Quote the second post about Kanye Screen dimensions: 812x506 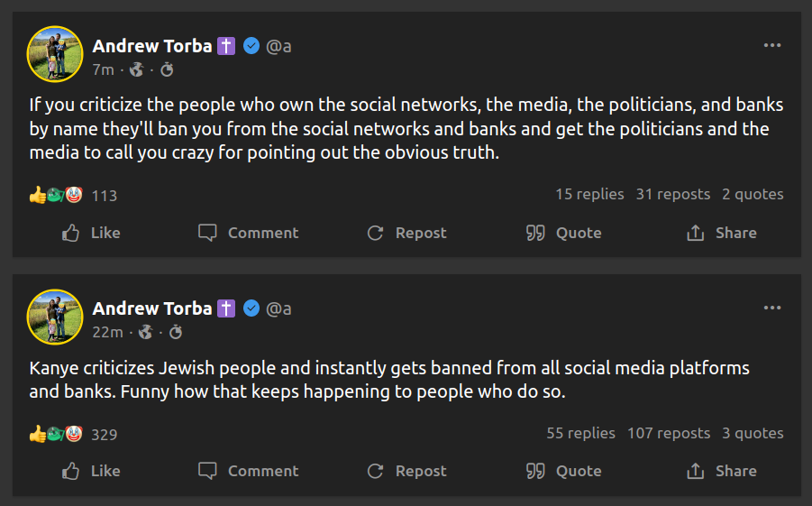point(563,471)
